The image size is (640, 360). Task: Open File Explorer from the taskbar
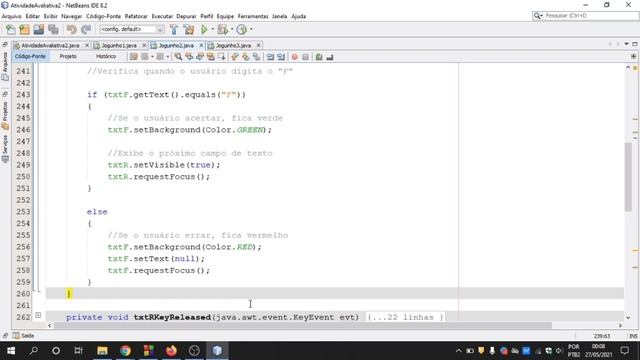point(102,350)
